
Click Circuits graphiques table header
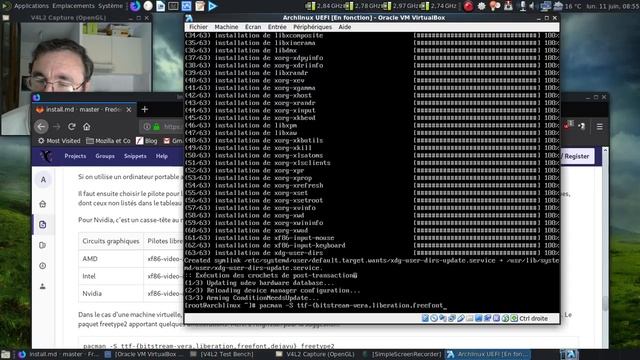(x=111, y=241)
